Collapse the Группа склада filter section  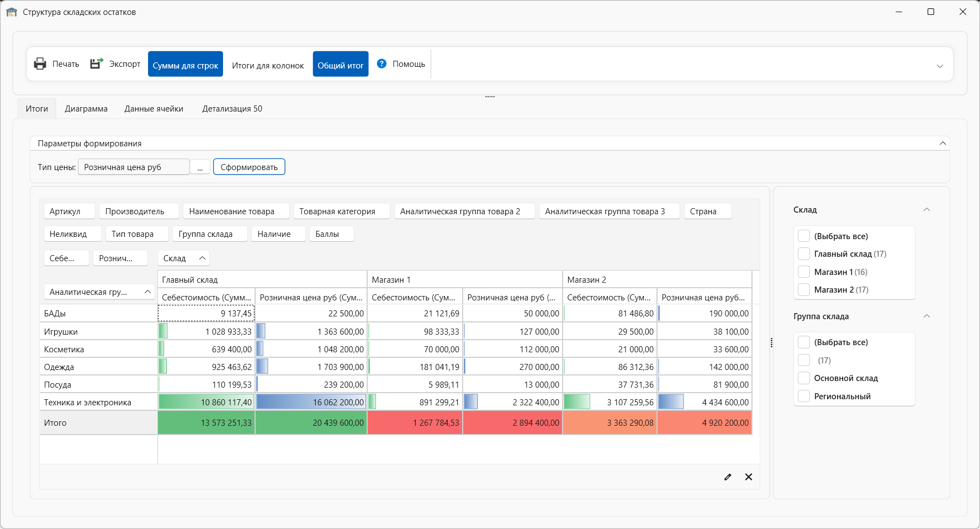coord(926,316)
